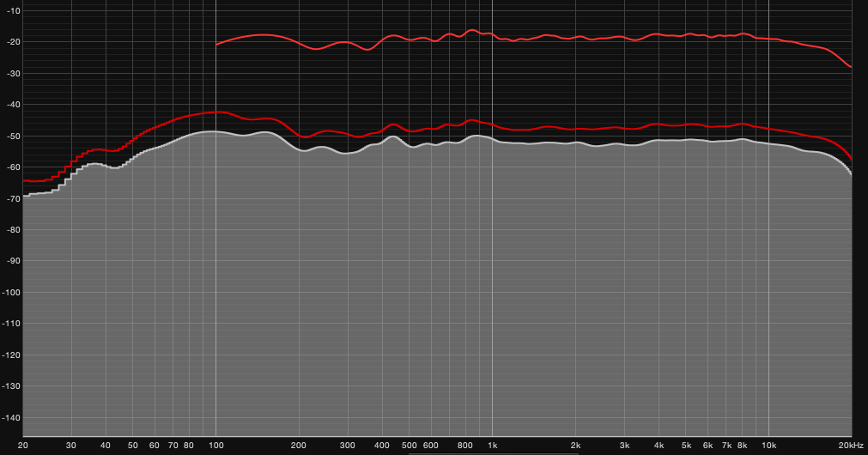Click the 20kHz frequency axis label
The image size is (868, 455).
[x=851, y=445]
